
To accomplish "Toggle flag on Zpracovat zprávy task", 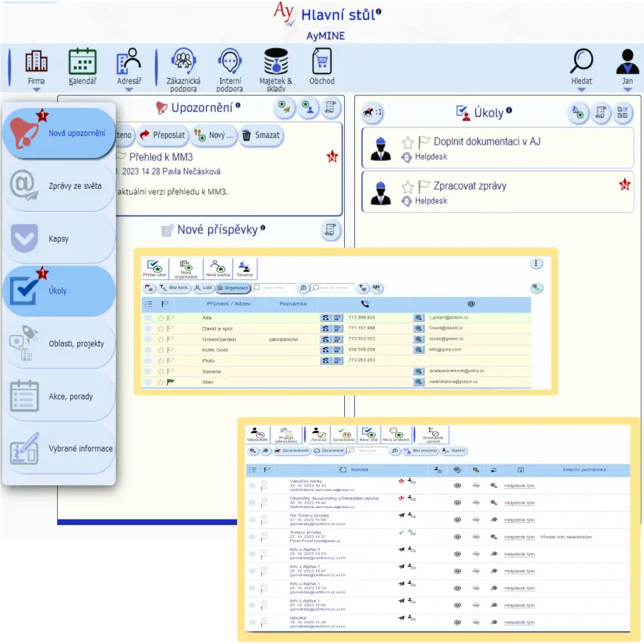I will (424, 187).
